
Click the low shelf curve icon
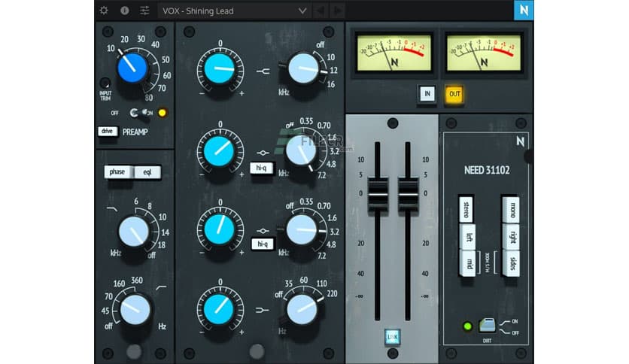point(262,310)
